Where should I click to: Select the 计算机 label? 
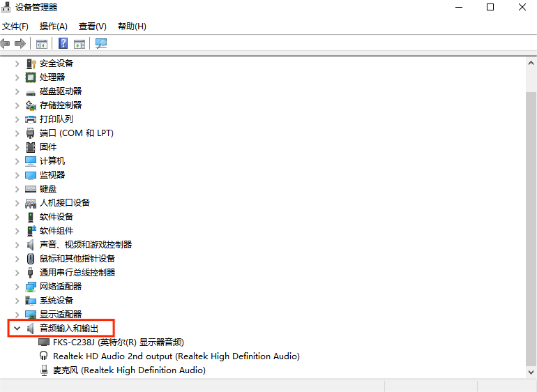[x=52, y=161]
